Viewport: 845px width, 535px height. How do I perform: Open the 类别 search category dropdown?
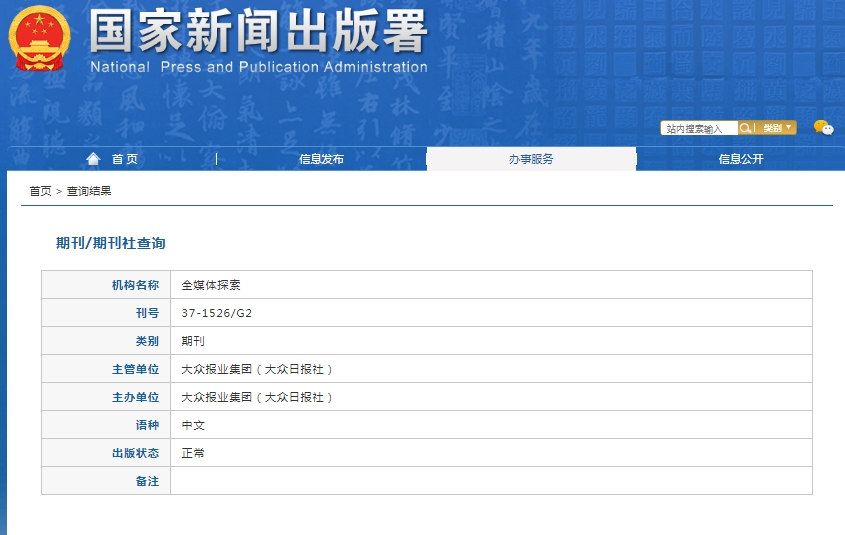[777, 128]
